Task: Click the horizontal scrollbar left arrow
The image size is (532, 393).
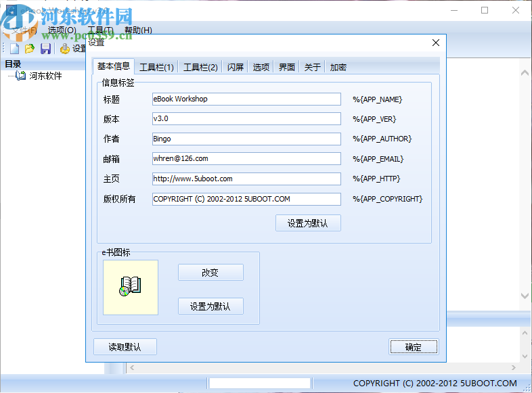Action: coord(132,367)
